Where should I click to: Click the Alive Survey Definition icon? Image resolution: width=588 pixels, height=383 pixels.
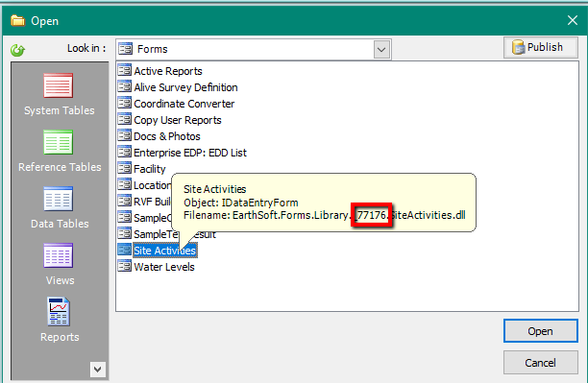click(125, 86)
